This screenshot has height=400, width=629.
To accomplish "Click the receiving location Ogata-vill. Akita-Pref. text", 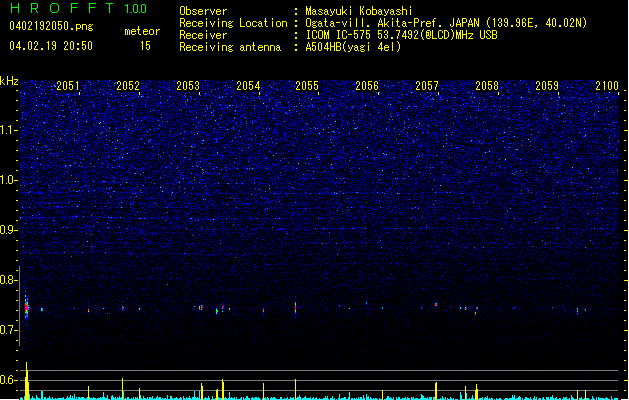I will point(446,23).
